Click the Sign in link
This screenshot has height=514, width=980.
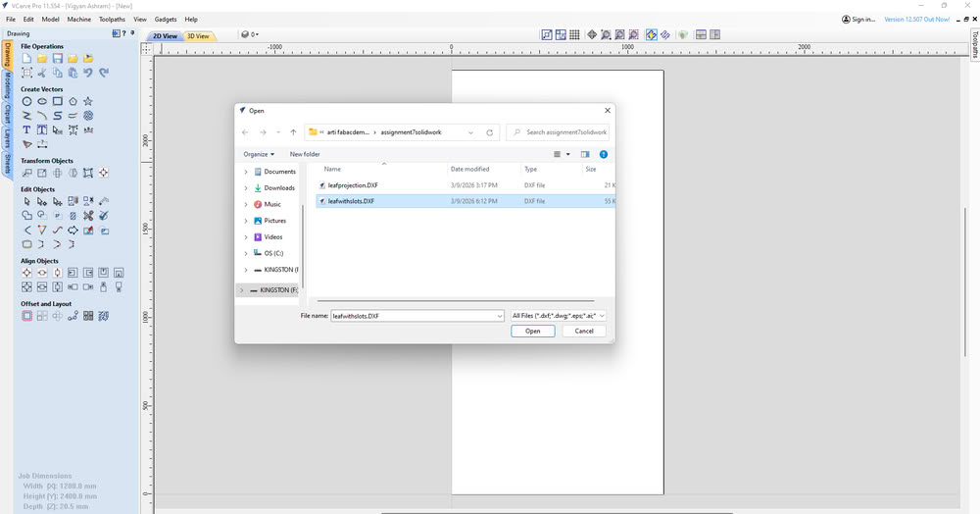click(858, 20)
